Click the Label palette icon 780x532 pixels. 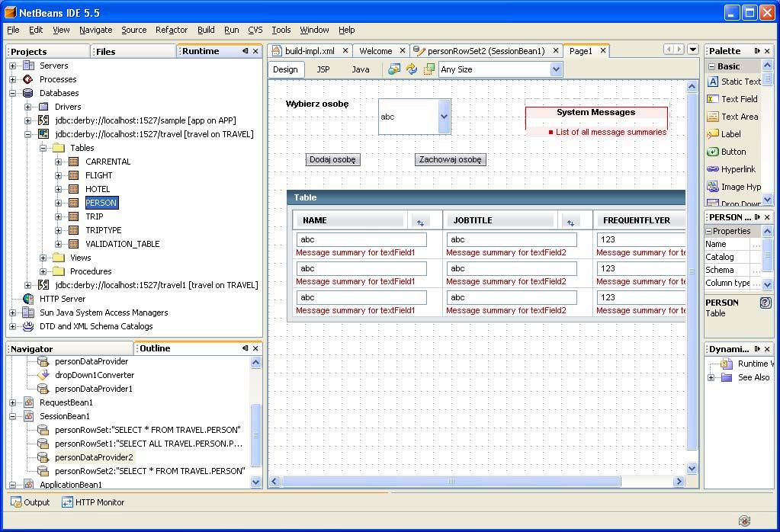pos(713,133)
